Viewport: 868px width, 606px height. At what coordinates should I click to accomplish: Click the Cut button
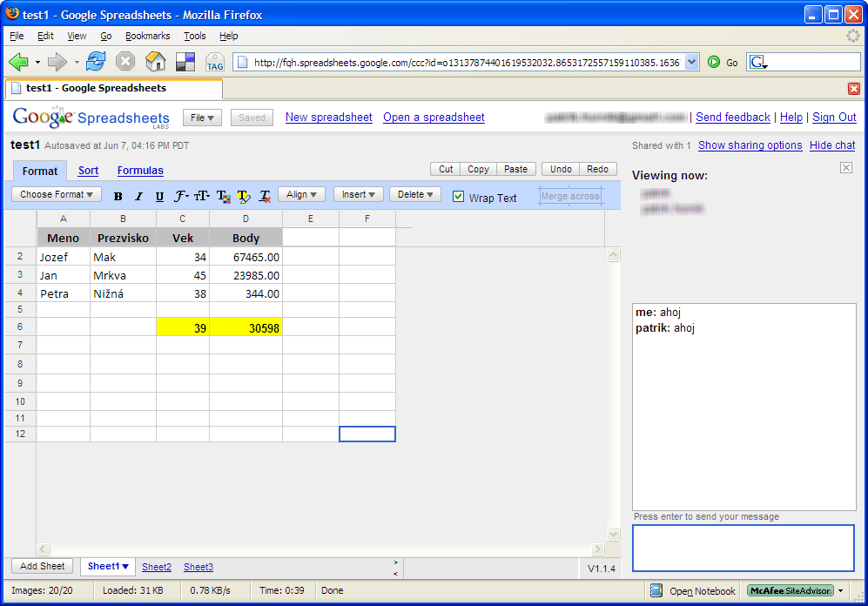(446, 169)
